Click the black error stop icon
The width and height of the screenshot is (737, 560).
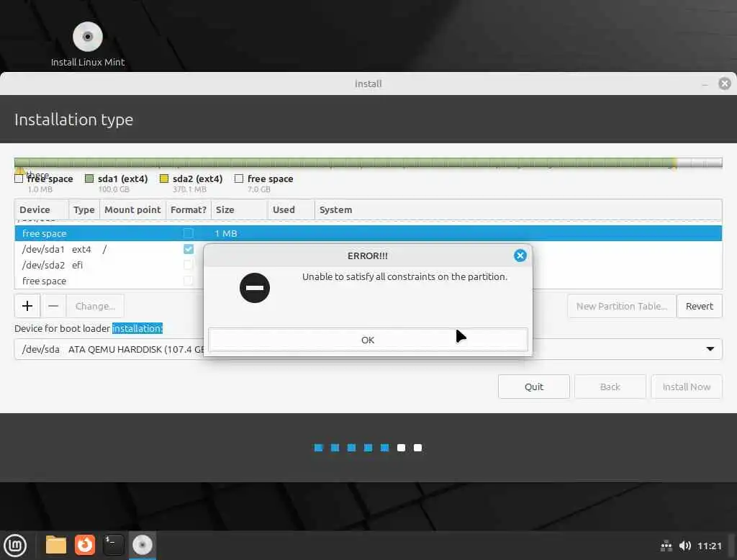point(254,288)
